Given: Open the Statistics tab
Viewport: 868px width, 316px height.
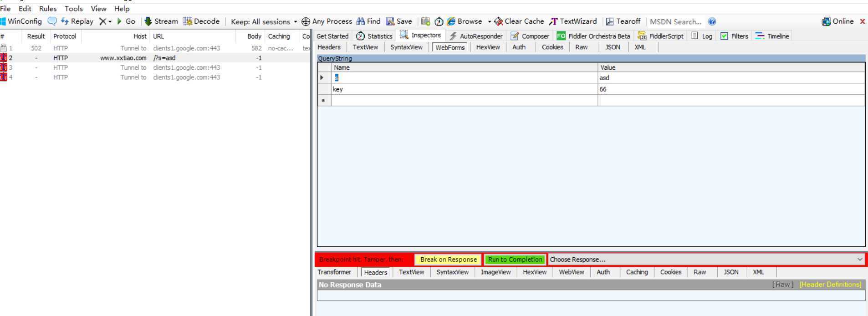Looking at the screenshot, I should click(x=374, y=36).
